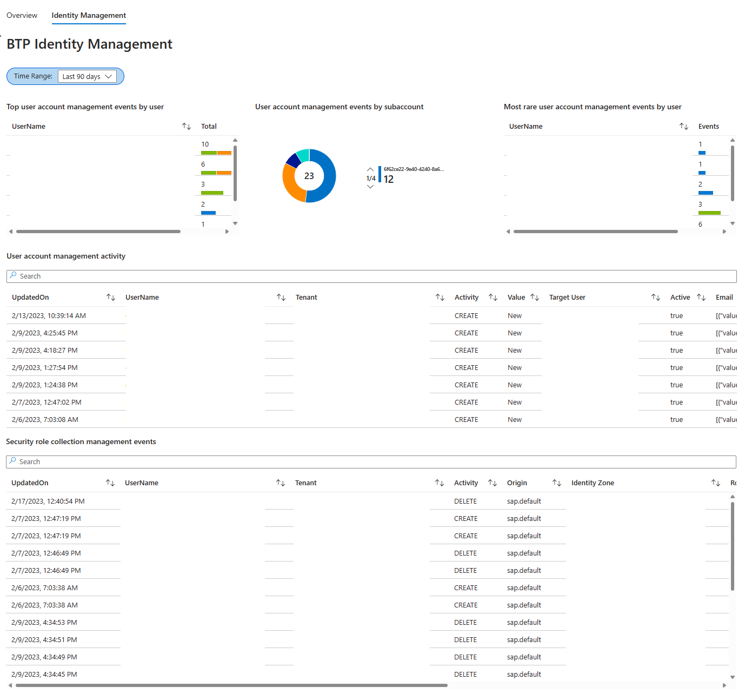Sort user account activity by UpdatedOn
The width and height of the screenshot is (745, 700).
[x=111, y=297]
